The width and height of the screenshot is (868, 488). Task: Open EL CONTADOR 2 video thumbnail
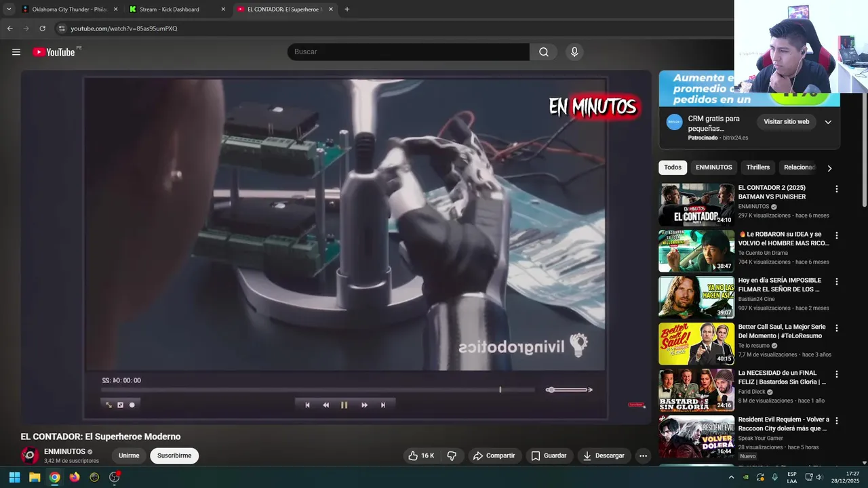pos(696,205)
